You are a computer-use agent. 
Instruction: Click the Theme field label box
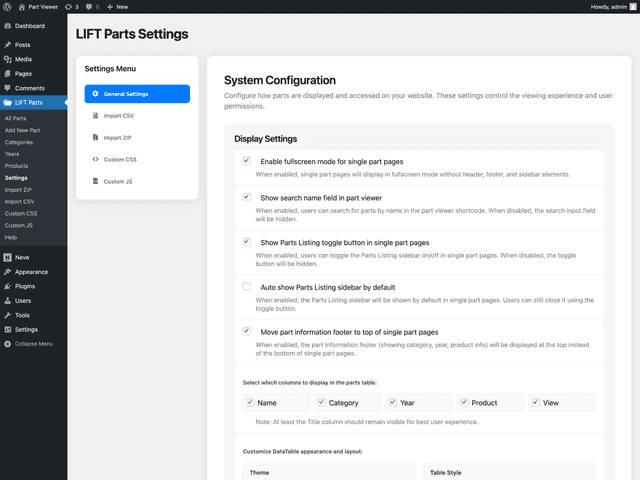coord(329,471)
